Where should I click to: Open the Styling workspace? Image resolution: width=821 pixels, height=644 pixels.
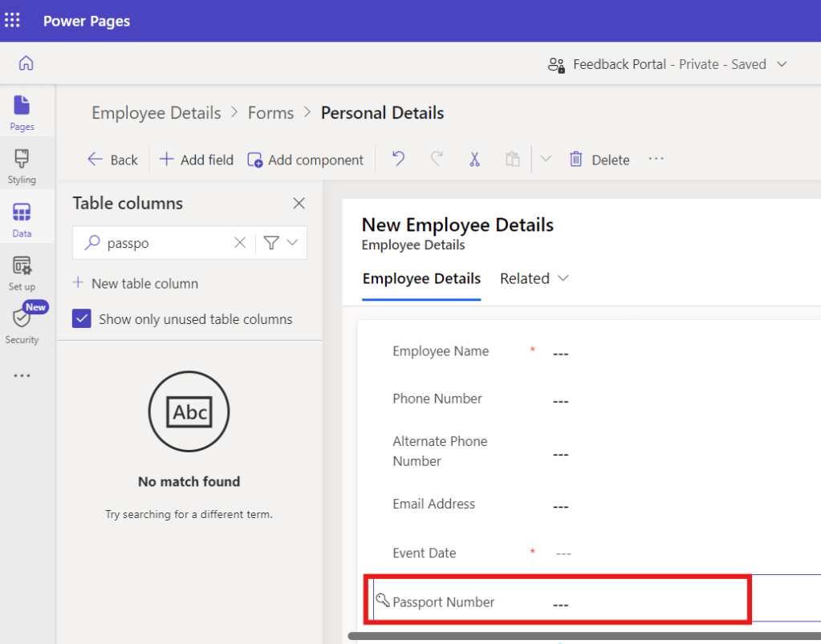tap(22, 166)
